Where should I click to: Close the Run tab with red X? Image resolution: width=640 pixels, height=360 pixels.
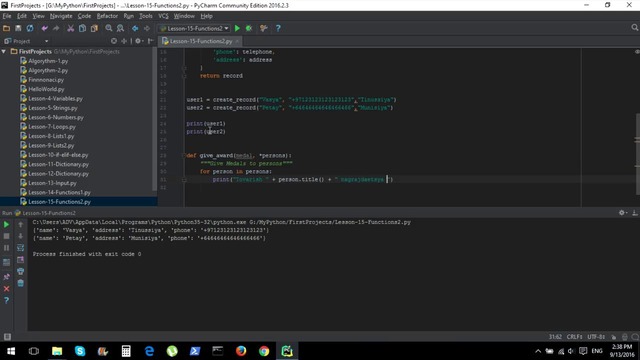(7, 289)
